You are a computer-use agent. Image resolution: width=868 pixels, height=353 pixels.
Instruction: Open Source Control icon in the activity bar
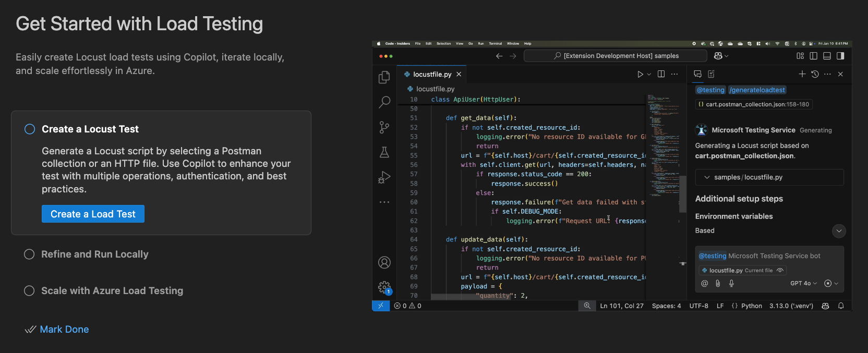(384, 127)
